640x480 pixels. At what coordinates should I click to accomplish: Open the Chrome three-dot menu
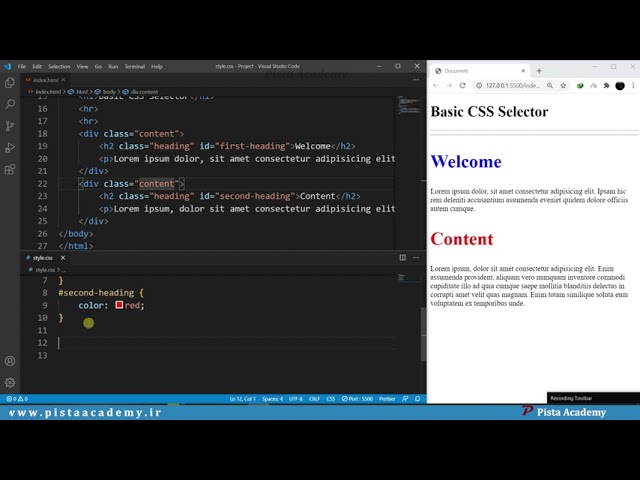tap(633, 85)
